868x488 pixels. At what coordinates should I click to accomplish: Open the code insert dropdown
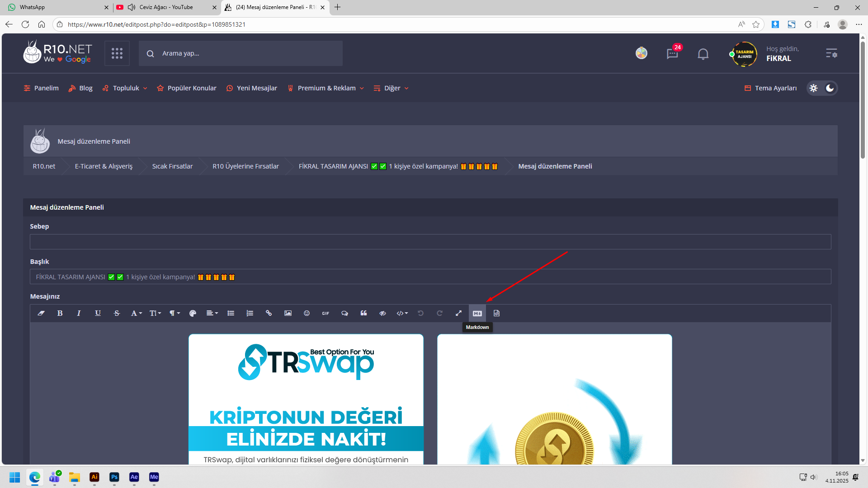(x=402, y=313)
